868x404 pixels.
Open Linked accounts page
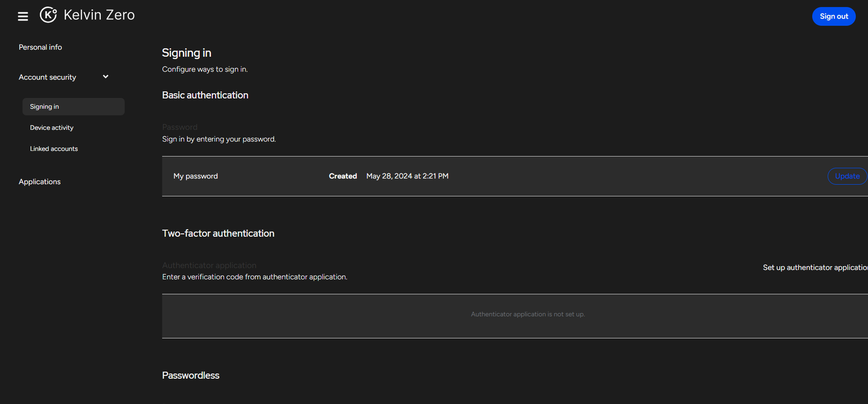(x=54, y=149)
